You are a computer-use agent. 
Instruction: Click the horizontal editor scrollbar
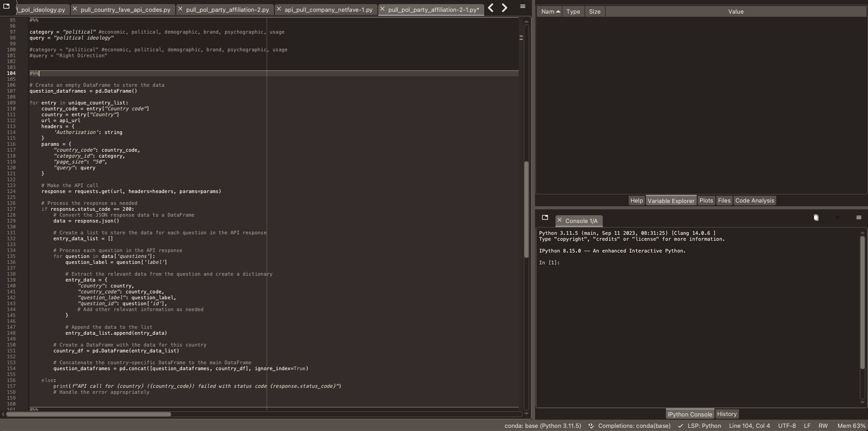89,414
